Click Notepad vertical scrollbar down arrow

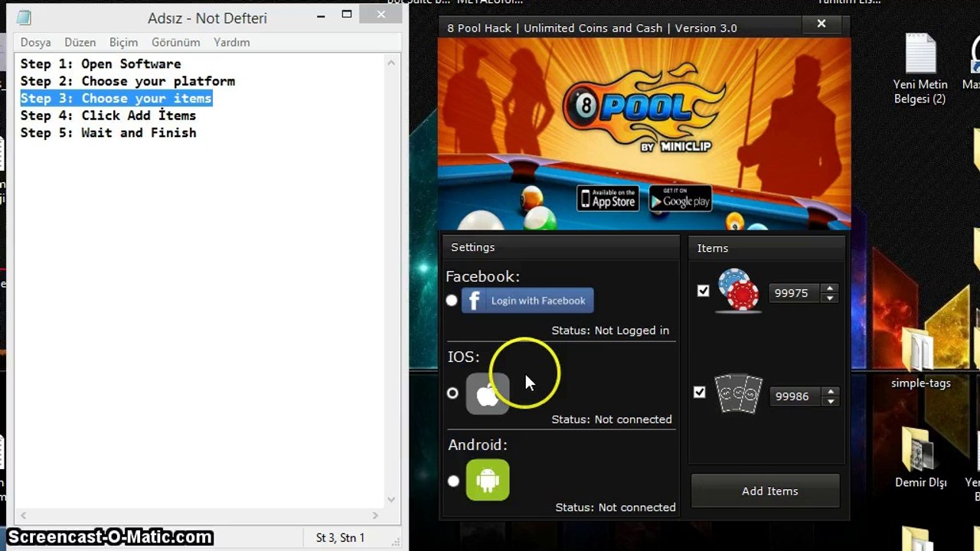tap(392, 500)
